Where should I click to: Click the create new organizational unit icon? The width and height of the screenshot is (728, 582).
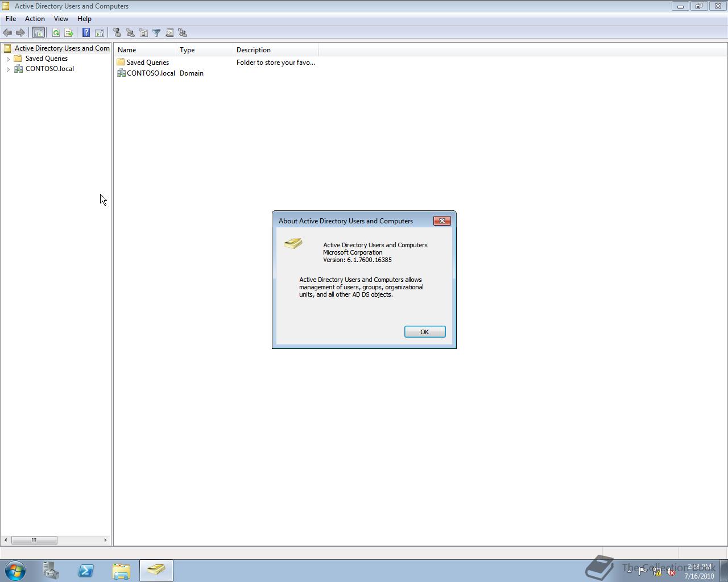point(143,33)
